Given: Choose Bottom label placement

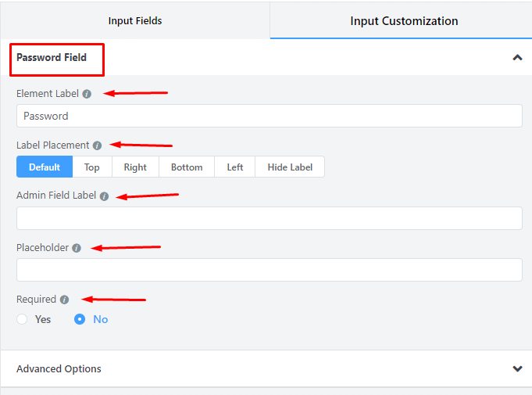Looking at the screenshot, I should tap(187, 167).
